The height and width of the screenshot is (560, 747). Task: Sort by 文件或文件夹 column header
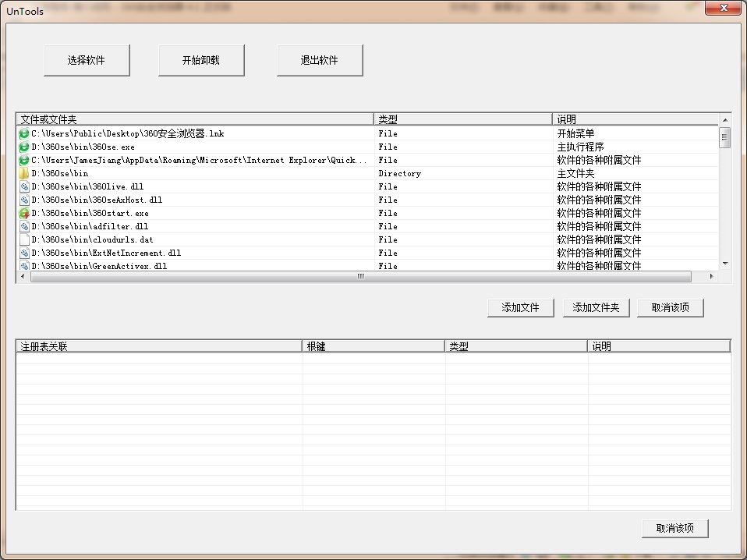(x=195, y=119)
